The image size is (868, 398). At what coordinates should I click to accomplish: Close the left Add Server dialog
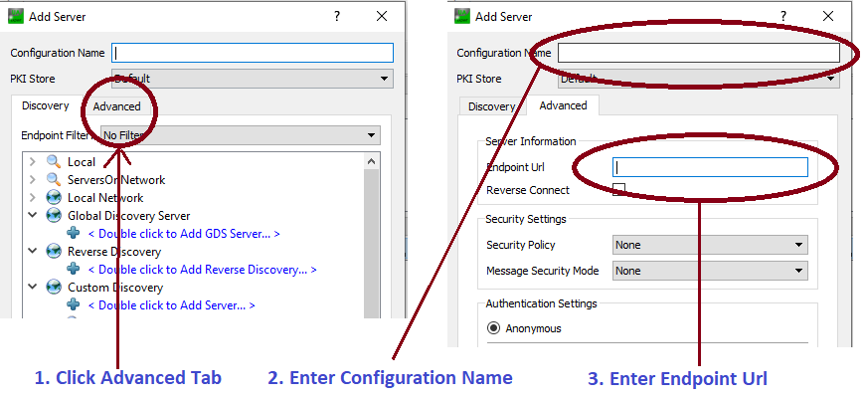(382, 17)
